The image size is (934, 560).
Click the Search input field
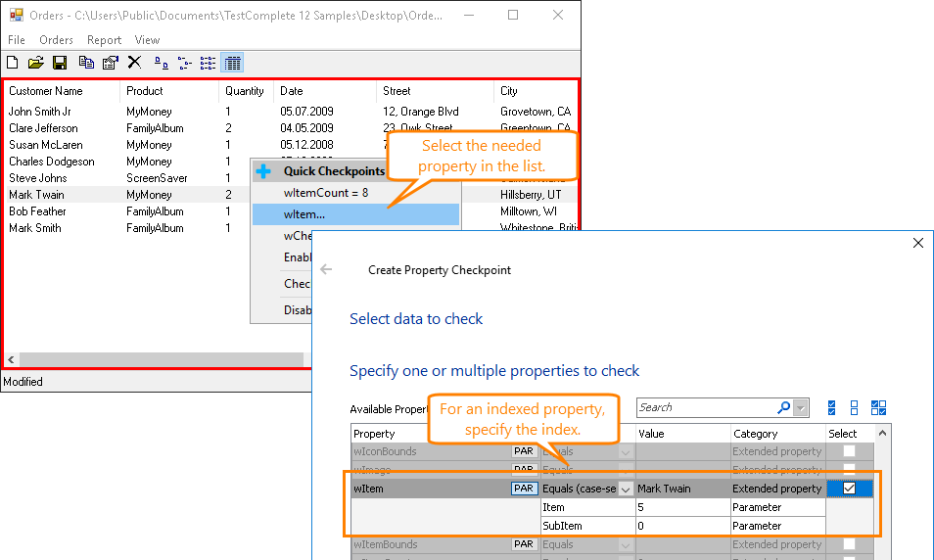point(705,407)
